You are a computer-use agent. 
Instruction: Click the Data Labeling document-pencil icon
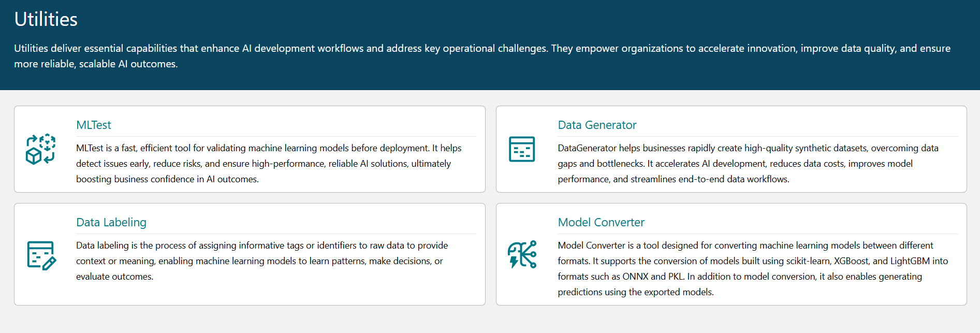pos(40,255)
